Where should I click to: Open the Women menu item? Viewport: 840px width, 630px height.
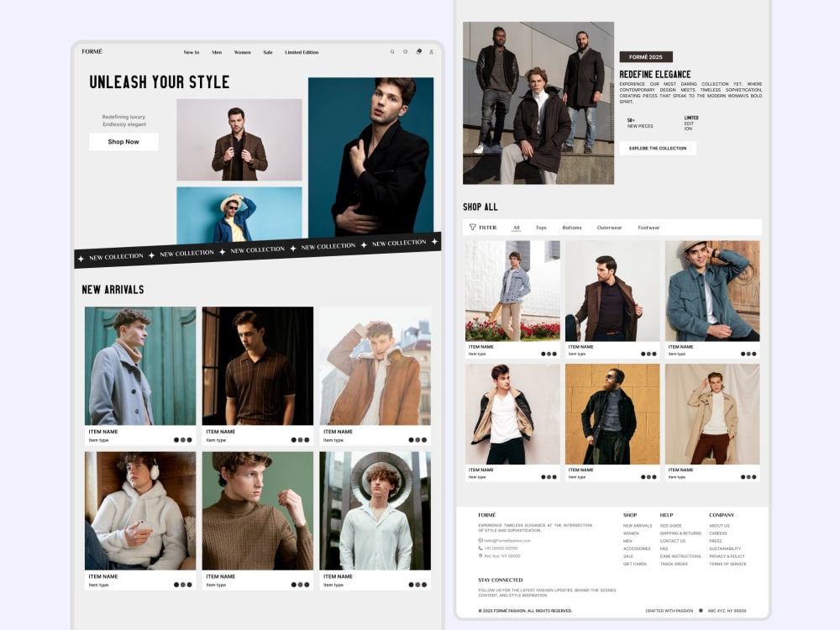click(242, 52)
